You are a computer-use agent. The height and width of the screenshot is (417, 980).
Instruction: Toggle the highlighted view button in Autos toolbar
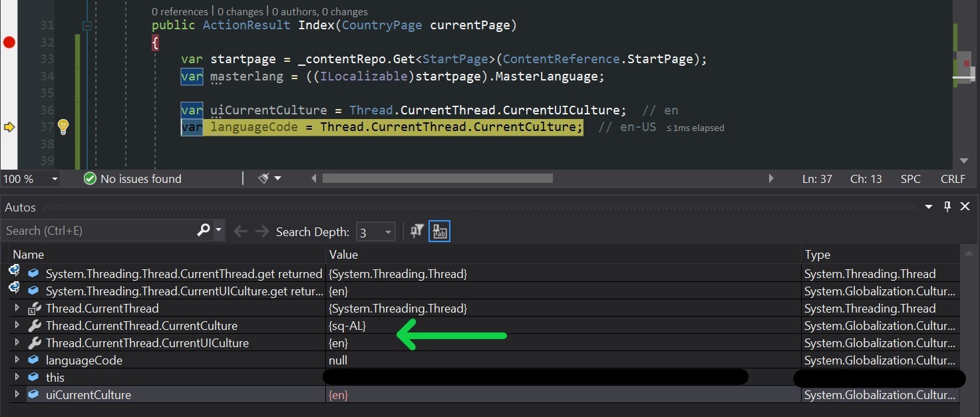click(x=439, y=231)
